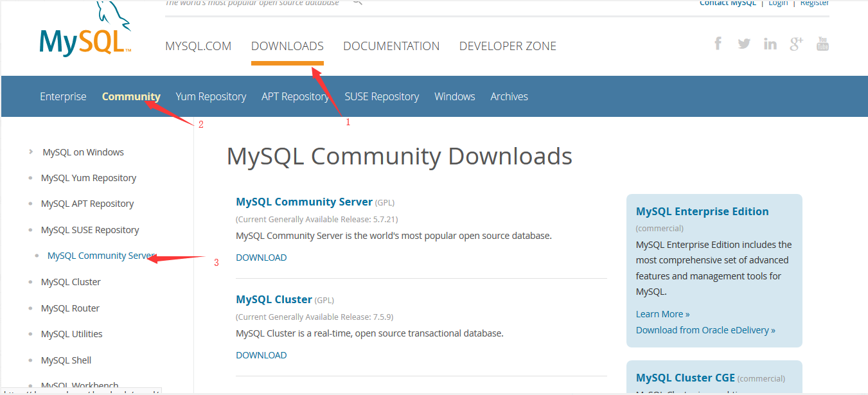Open the MySQL Cluster CGE heading link
Screen dimensions: 868x395
pyautogui.click(x=686, y=378)
